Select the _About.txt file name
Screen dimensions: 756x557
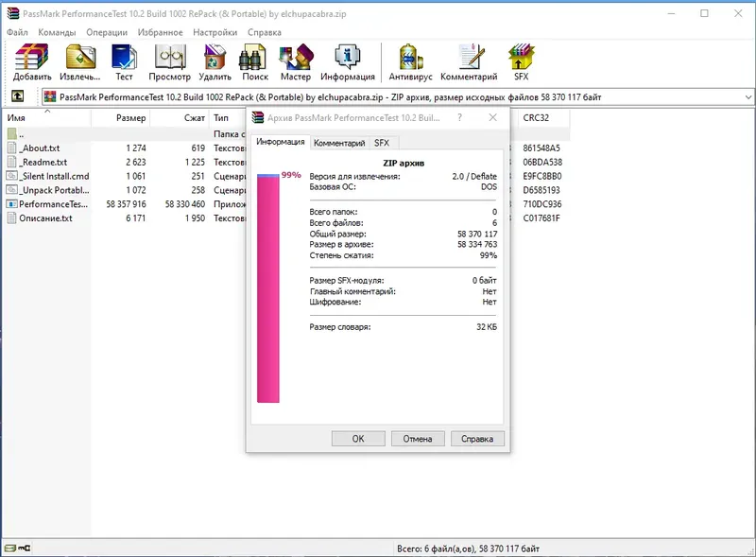[x=40, y=148]
